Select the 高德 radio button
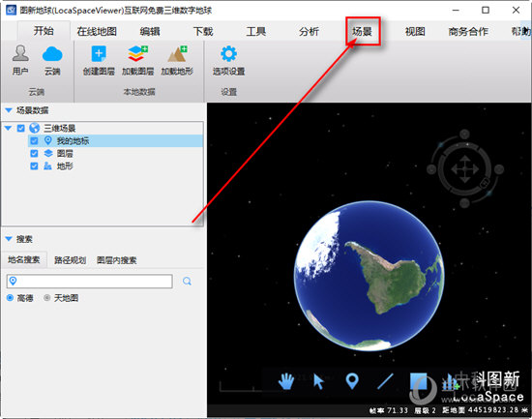 (11, 298)
